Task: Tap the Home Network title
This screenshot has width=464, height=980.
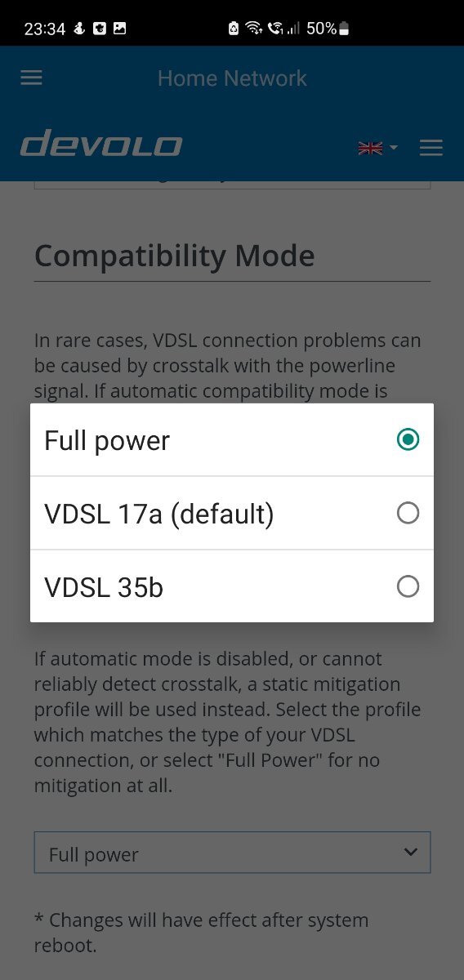Action: 232,78
